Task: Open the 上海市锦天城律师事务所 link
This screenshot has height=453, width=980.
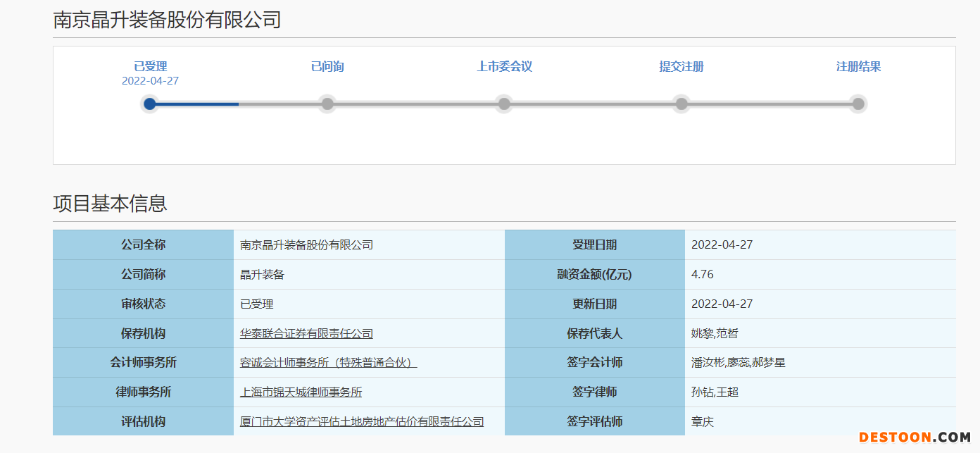Action: (x=301, y=392)
